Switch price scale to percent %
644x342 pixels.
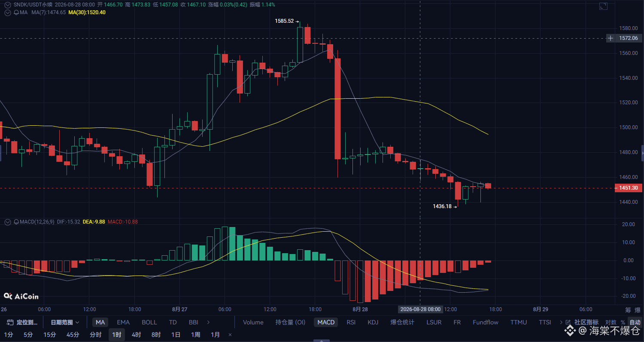623,322
